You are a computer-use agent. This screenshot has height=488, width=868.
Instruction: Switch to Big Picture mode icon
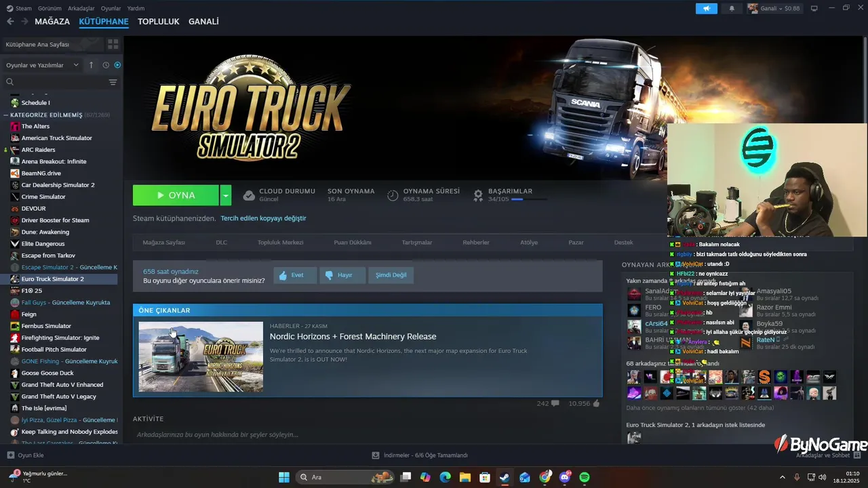[x=814, y=8]
